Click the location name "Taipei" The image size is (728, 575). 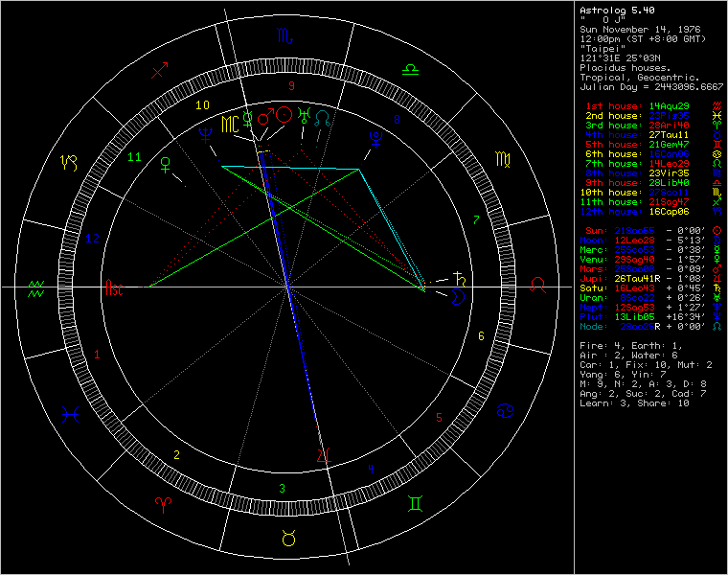click(x=603, y=48)
